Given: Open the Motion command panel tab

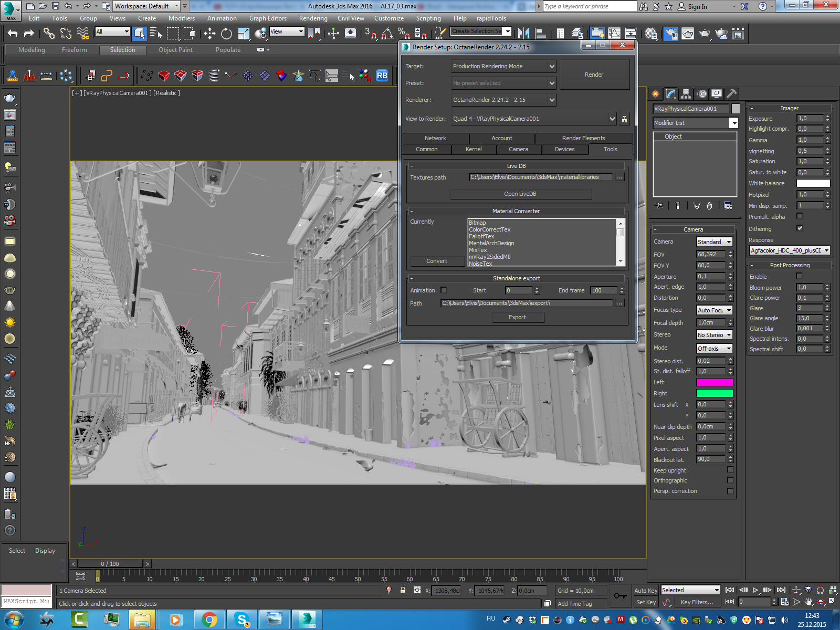Looking at the screenshot, I should [x=702, y=94].
